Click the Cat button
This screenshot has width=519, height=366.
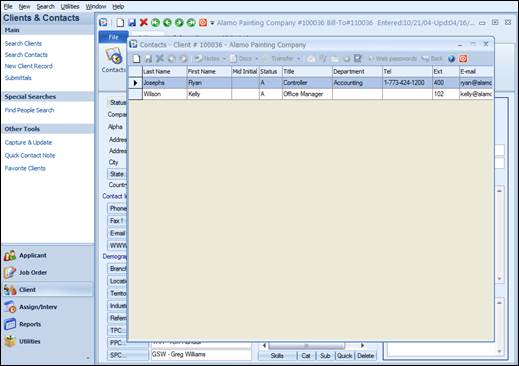[306, 356]
